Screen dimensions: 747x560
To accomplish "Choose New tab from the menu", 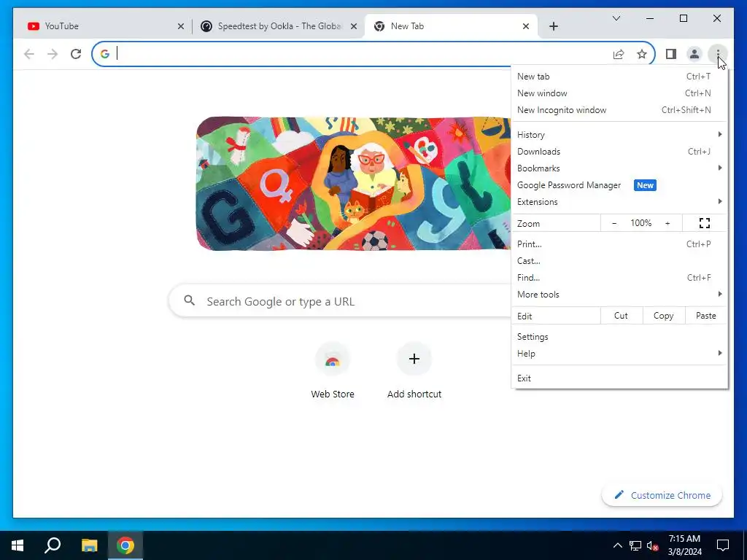I will point(619,76).
